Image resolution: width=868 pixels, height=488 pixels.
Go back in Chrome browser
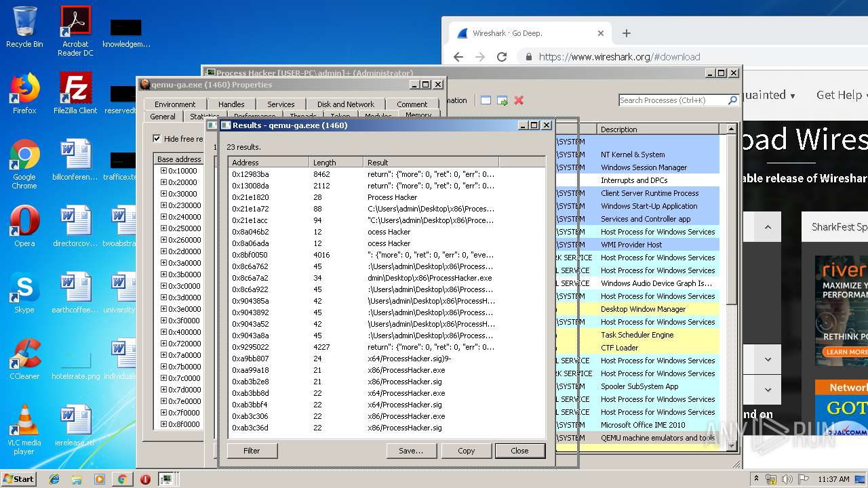click(x=458, y=57)
